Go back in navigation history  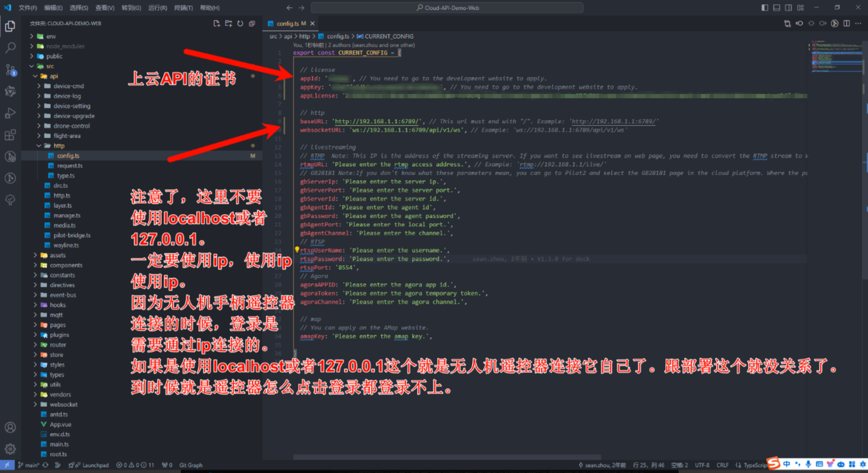pos(289,8)
